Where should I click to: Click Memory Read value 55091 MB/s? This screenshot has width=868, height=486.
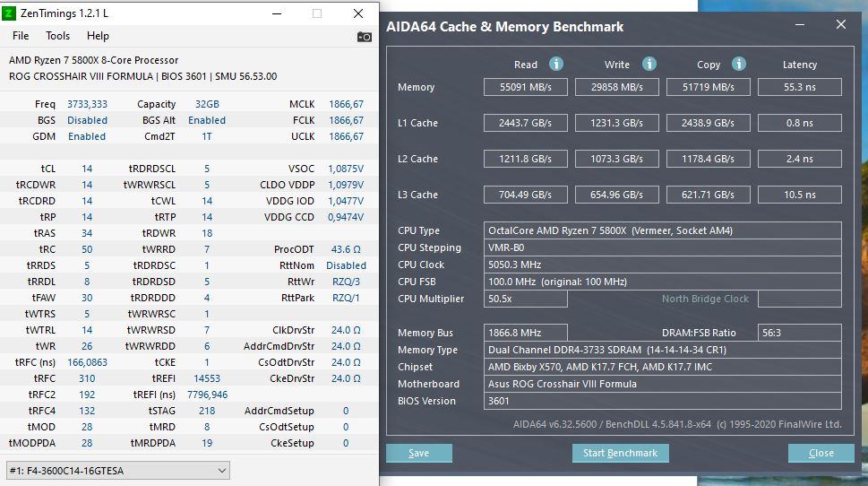pyautogui.click(x=525, y=87)
